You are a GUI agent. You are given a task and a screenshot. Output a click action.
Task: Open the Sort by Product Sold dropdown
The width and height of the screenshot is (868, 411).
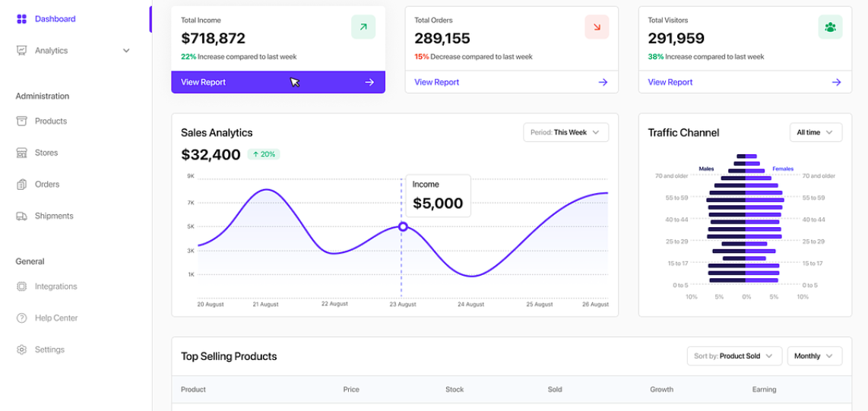tap(733, 356)
